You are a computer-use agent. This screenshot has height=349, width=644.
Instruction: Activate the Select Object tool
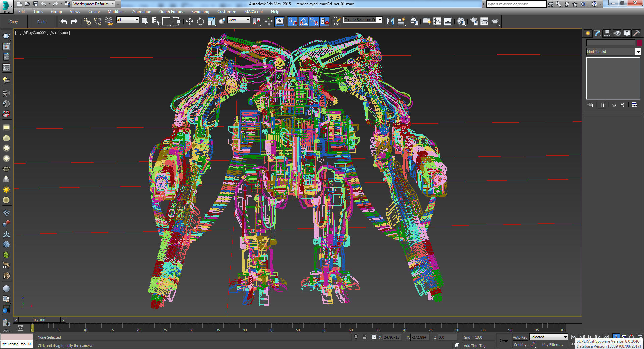(145, 21)
